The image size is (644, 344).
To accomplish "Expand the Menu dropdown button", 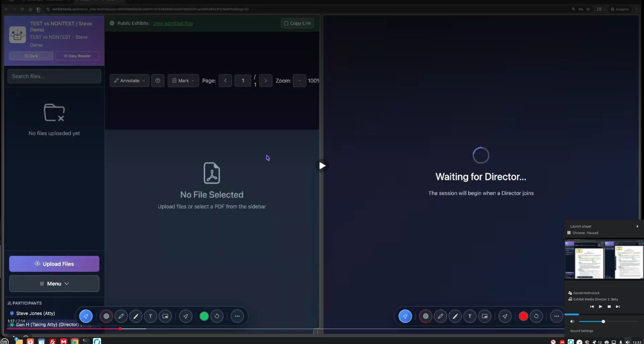I will (54, 284).
